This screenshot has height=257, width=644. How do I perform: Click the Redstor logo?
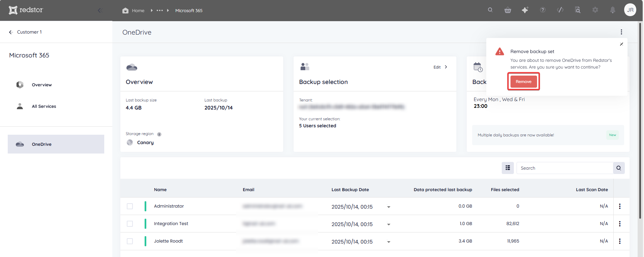26,10
